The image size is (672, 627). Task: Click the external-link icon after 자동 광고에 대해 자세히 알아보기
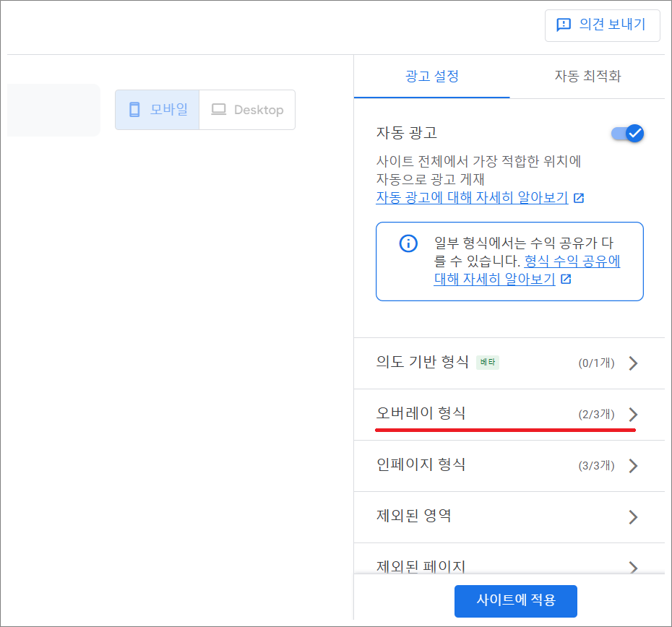coord(579,198)
